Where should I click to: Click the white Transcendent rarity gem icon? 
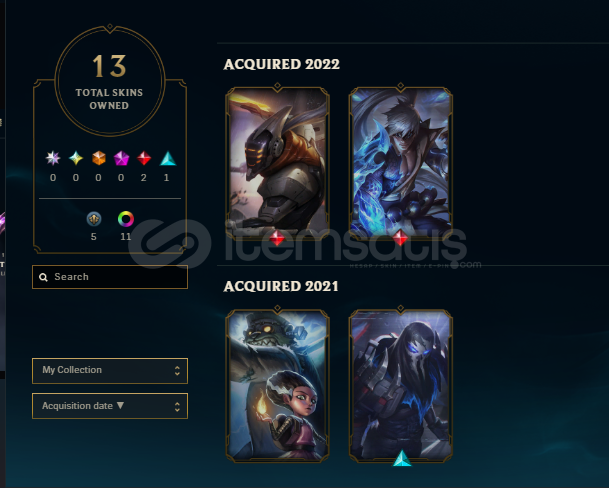pyautogui.click(x=53, y=158)
